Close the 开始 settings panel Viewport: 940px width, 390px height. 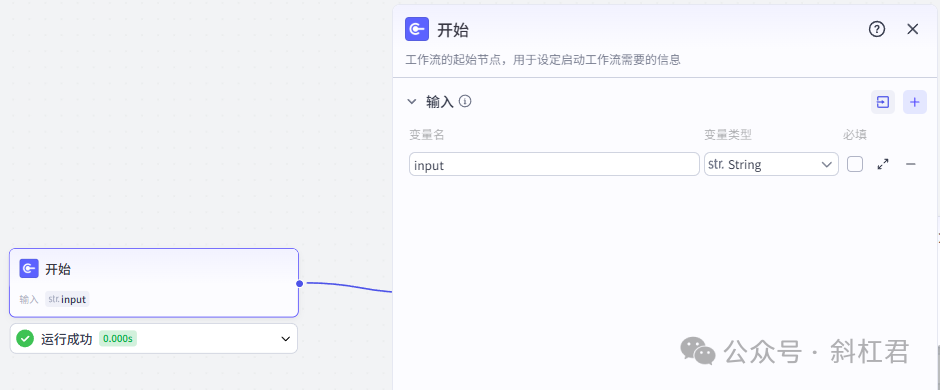[912, 29]
